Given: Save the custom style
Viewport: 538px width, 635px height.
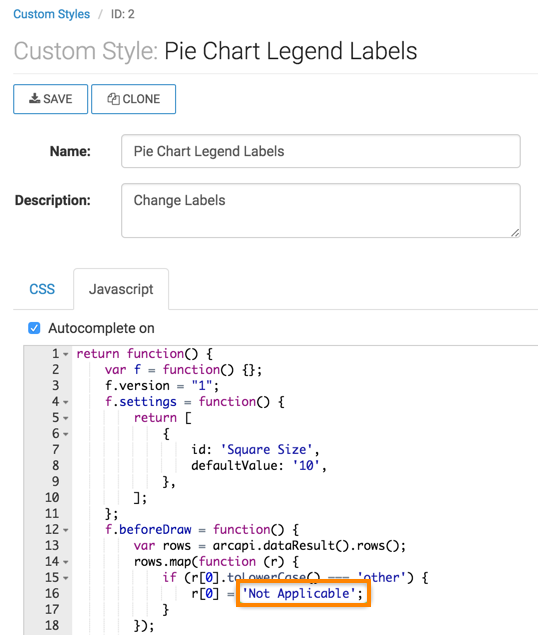Looking at the screenshot, I should coord(51,99).
